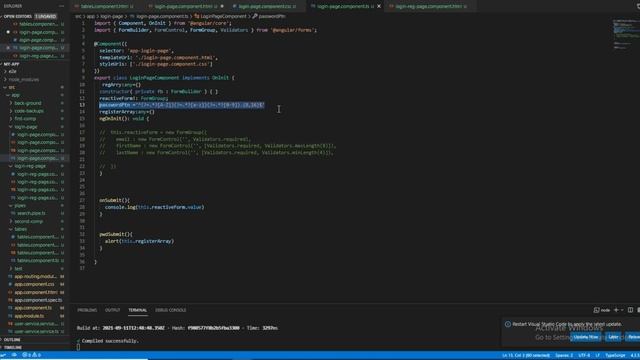Click the close X beside the highlighted Open Editors entry
This screenshot has height=360, width=640.
tap(8, 48)
